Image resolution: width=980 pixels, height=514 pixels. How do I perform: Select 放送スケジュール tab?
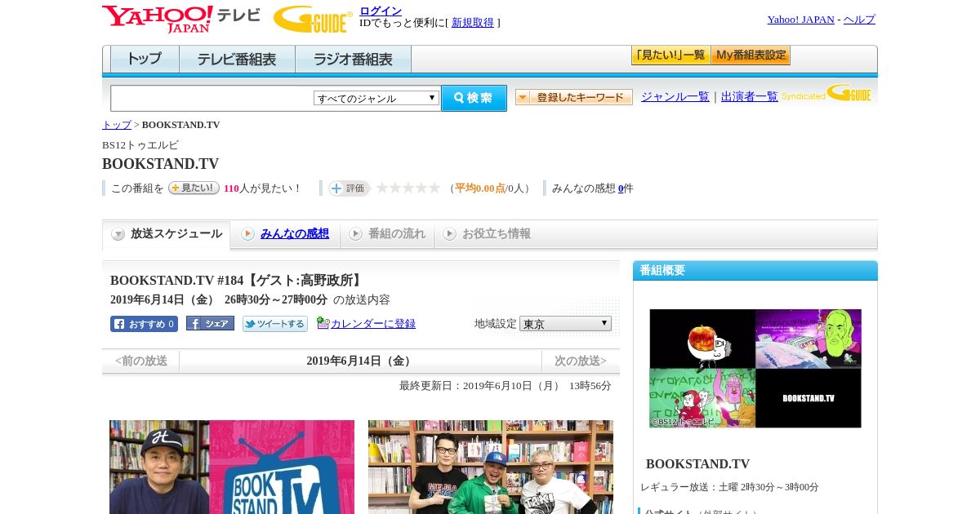[167, 234]
